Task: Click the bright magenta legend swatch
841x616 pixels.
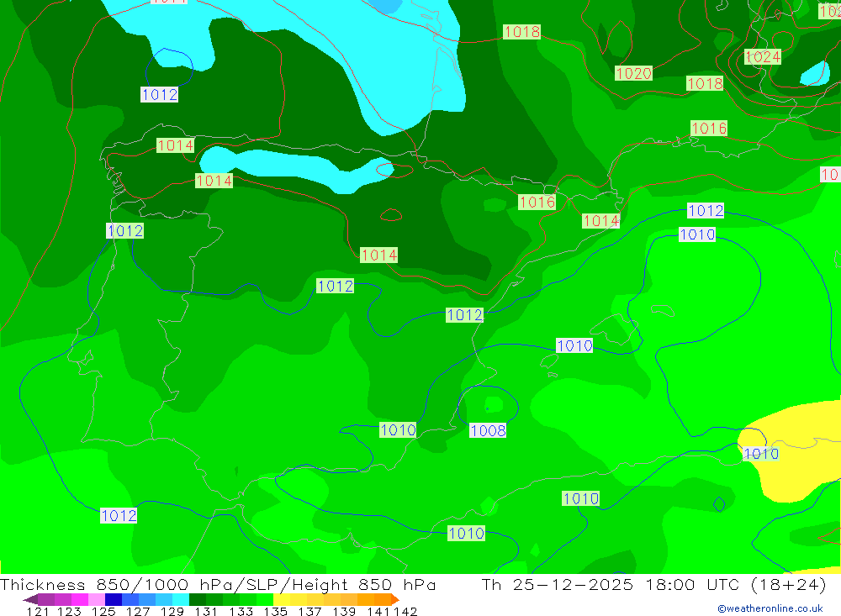Action: pyautogui.click(x=79, y=599)
